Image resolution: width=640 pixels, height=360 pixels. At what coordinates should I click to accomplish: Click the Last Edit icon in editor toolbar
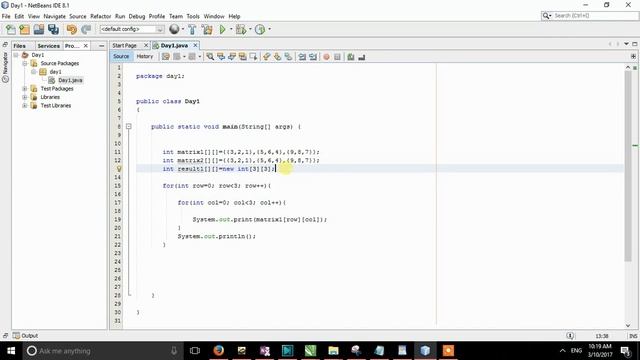[165, 57]
